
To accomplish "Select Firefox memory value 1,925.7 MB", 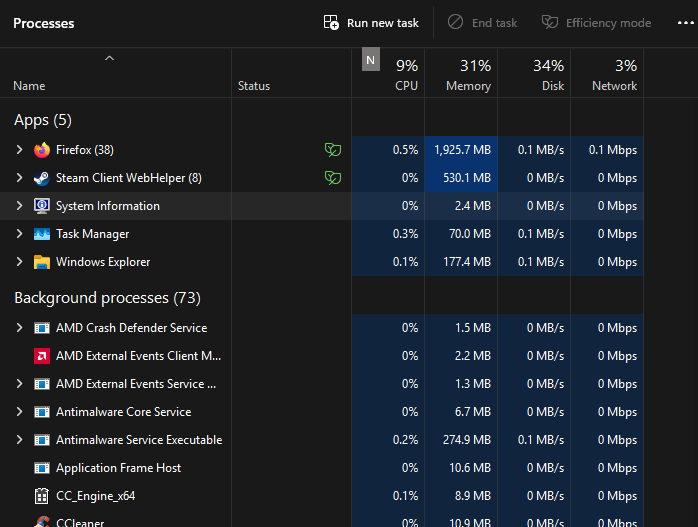I will [x=463, y=150].
